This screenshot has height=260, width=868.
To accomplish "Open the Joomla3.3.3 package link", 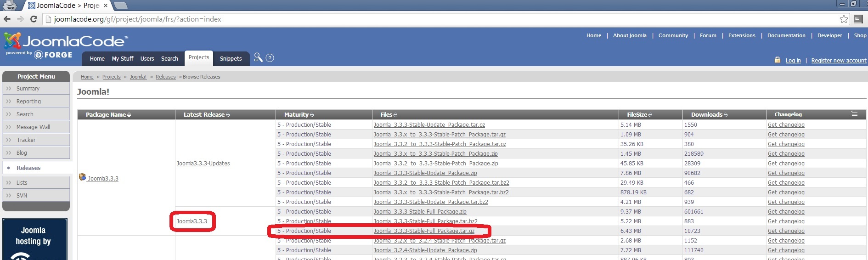I will [103, 179].
